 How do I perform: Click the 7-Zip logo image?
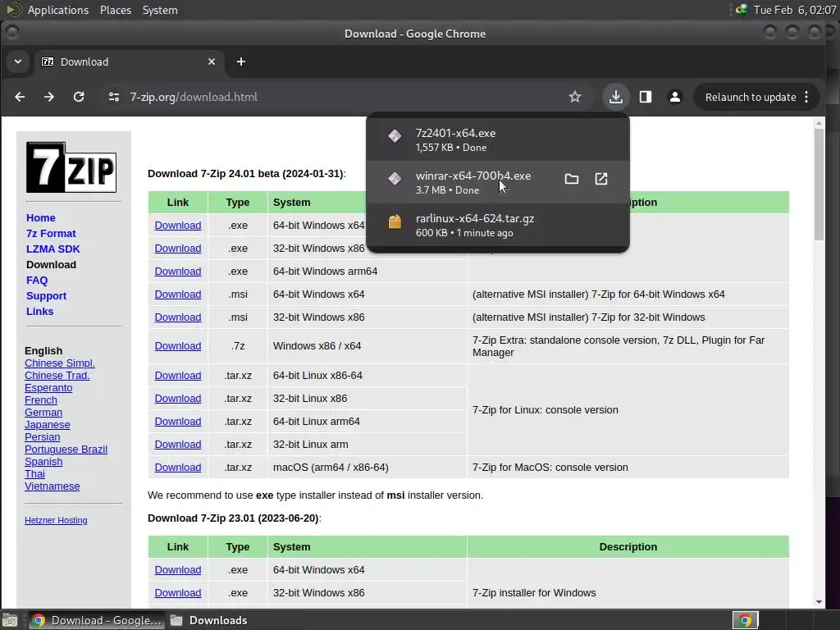pos(71,167)
